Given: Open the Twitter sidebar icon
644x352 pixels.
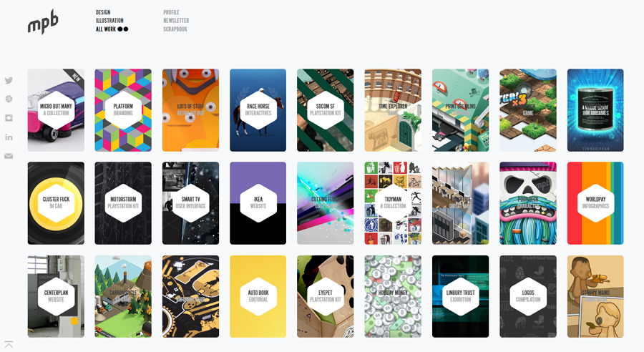Looking at the screenshot, I should 9,81.
